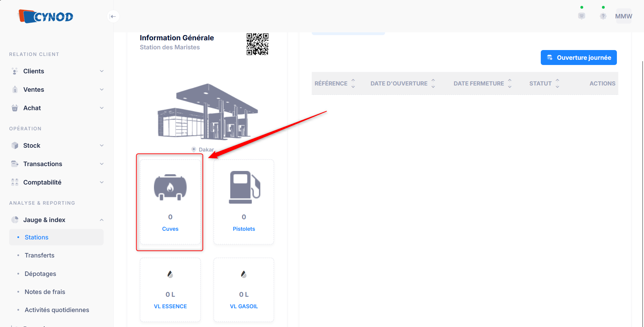Open the Dépotages submenu item
Image resolution: width=644 pixels, height=327 pixels.
point(40,274)
